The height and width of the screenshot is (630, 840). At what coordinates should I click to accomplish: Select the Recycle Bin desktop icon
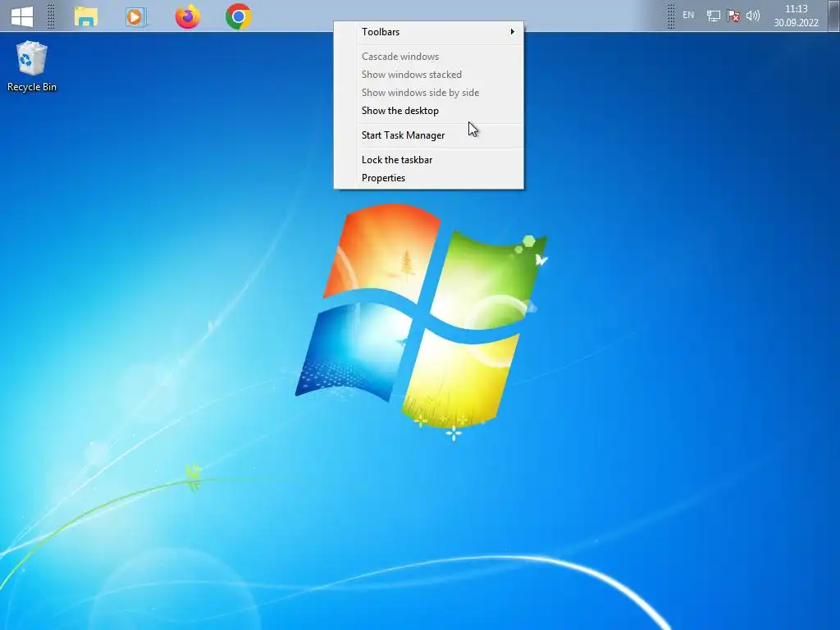point(32,66)
